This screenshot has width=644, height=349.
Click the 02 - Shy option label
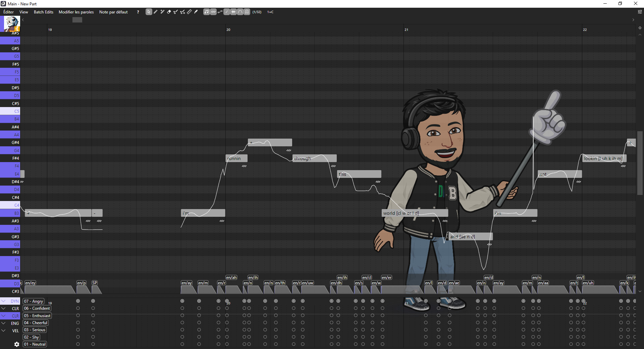tap(32, 337)
